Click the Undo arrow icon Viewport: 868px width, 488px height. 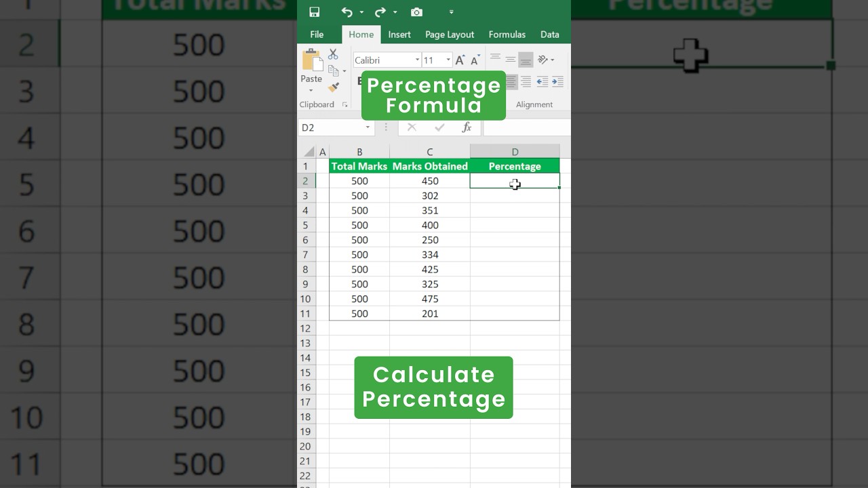click(x=347, y=12)
